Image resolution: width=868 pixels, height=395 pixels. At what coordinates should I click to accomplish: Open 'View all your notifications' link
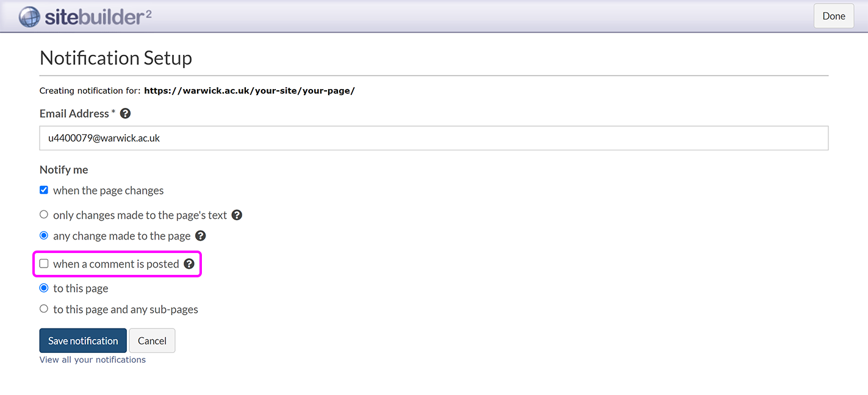(93, 360)
